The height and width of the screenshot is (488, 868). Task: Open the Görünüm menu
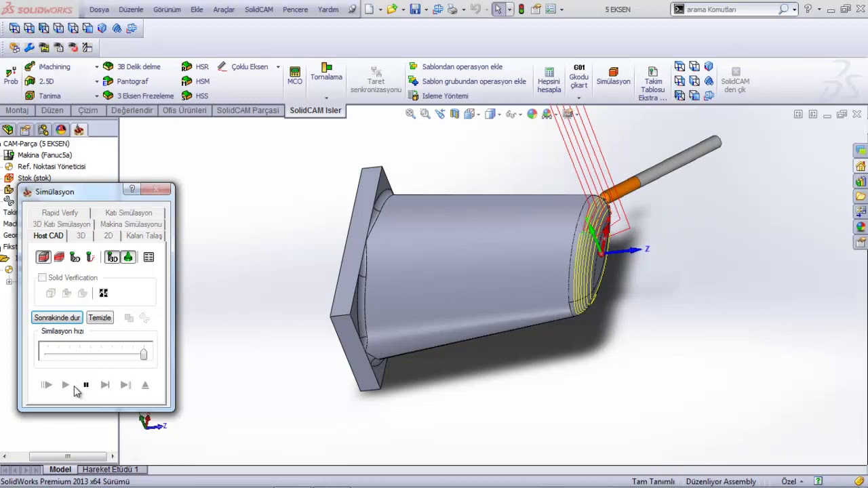click(x=166, y=9)
